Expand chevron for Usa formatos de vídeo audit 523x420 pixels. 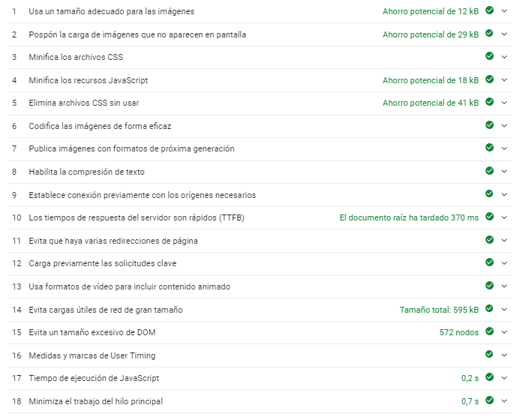click(505, 286)
